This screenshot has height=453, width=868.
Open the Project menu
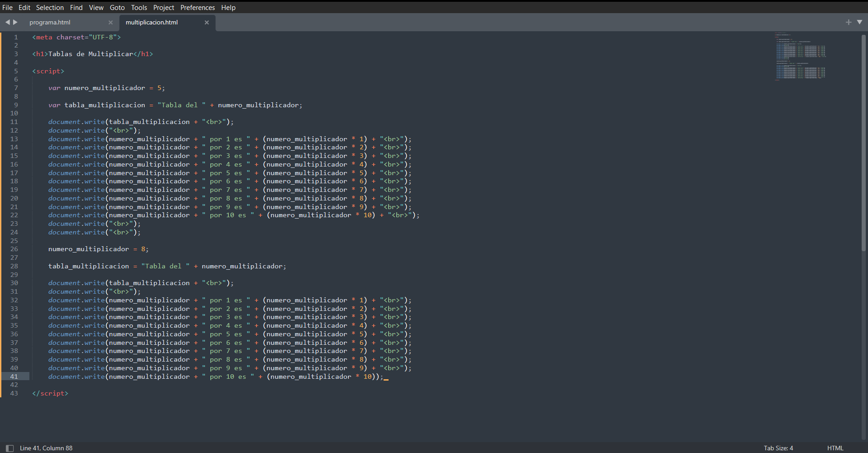[x=163, y=8]
